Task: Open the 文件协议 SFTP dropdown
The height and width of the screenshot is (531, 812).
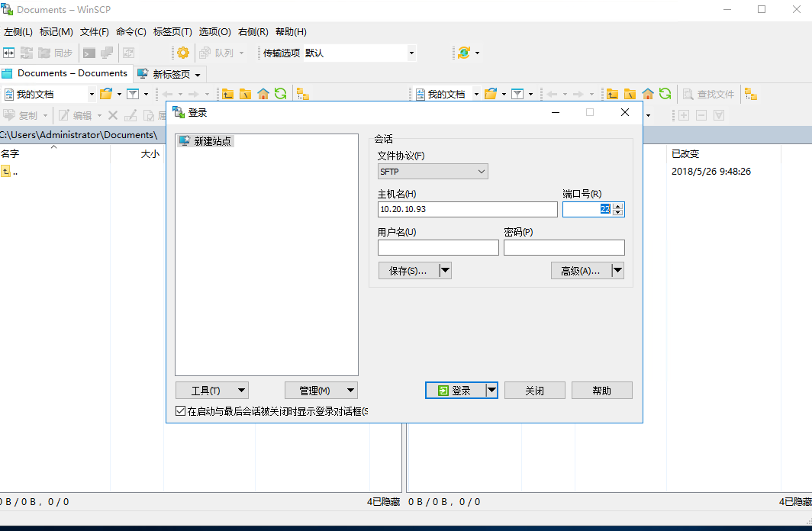Action: [433, 172]
